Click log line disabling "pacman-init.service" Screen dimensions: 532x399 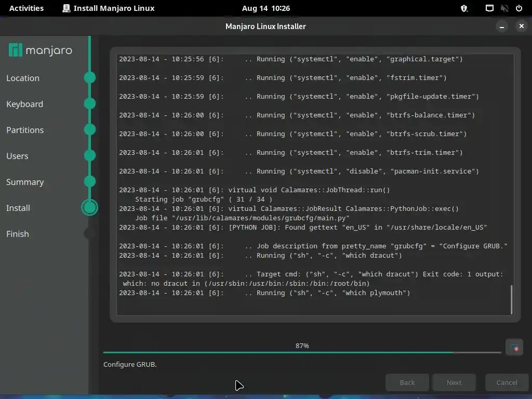point(299,171)
